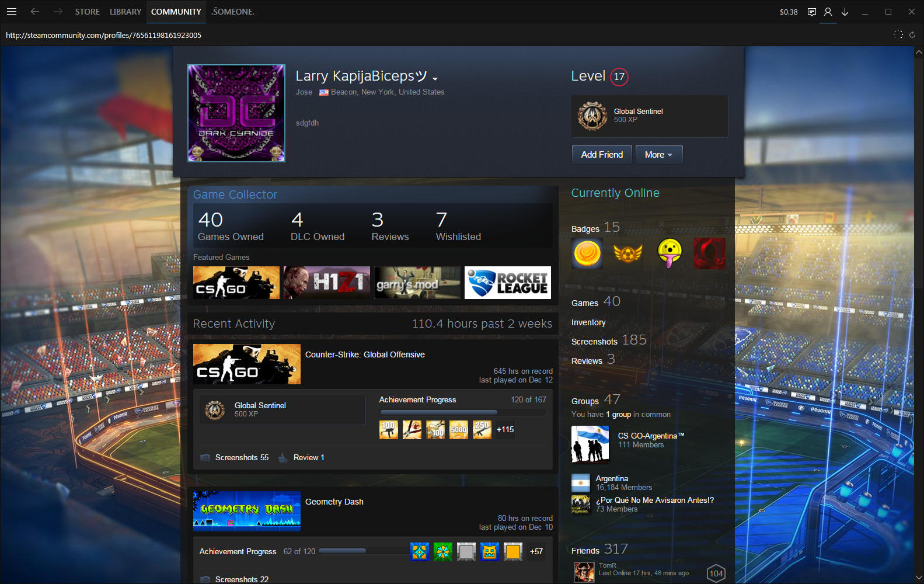
Task: Open the Inventory link
Action: click(x=588, y=322)
